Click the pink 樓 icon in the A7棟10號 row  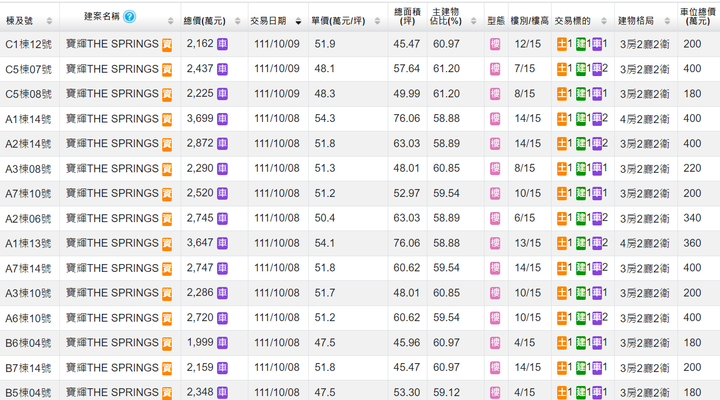(x=495, y=194)
